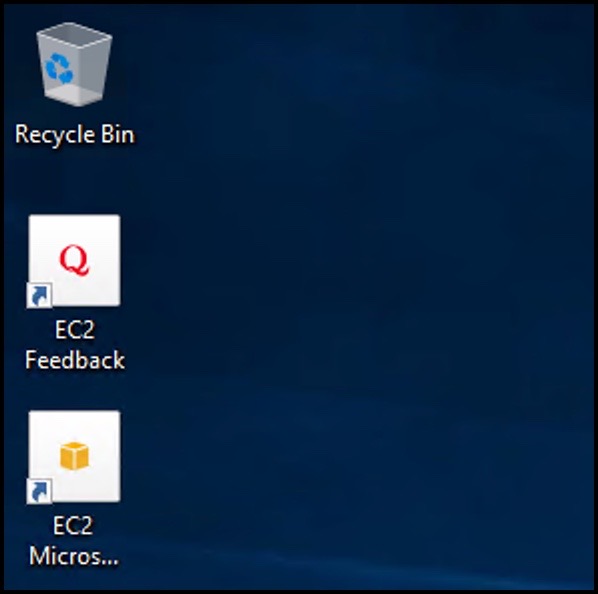598x594 pixels.
Task: Click the "Recycle Bin" label text
Action: coord(75,134)
